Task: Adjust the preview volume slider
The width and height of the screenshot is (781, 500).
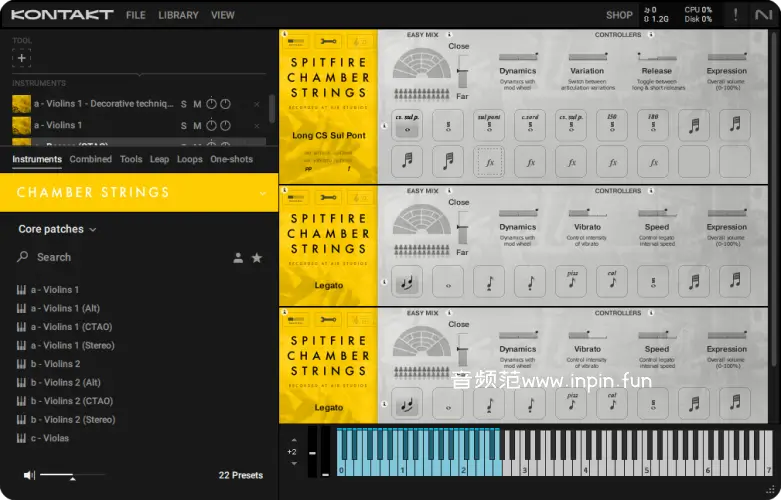Action: click(73, 476)
